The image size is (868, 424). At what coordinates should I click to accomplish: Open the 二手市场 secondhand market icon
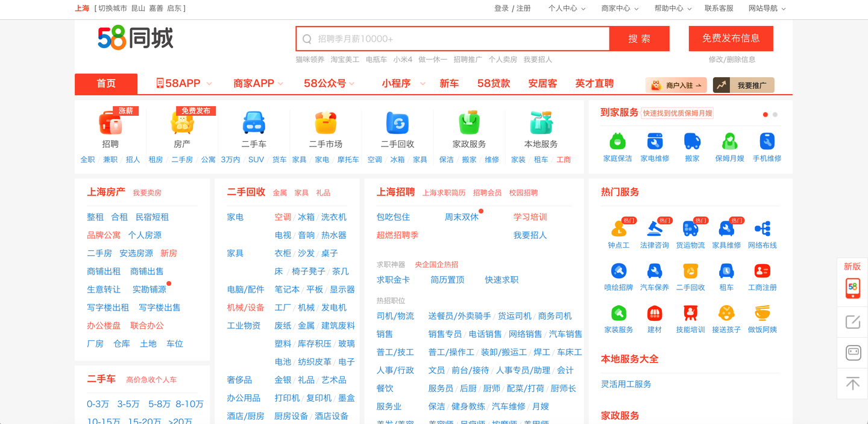pos(325,123)
